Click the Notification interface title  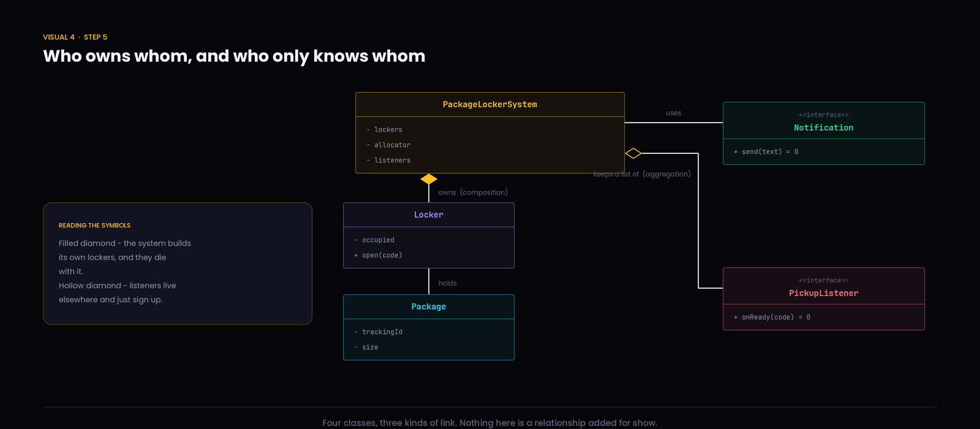(824, 127)
